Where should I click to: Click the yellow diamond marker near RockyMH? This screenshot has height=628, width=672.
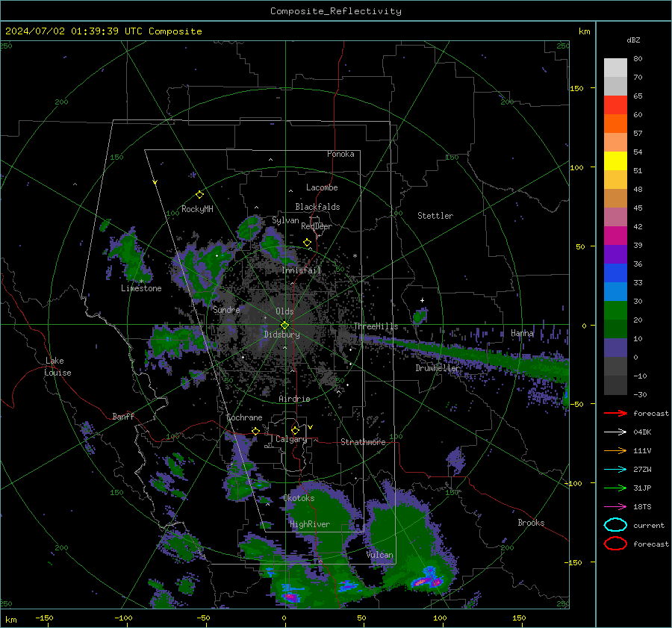[199, 195]
